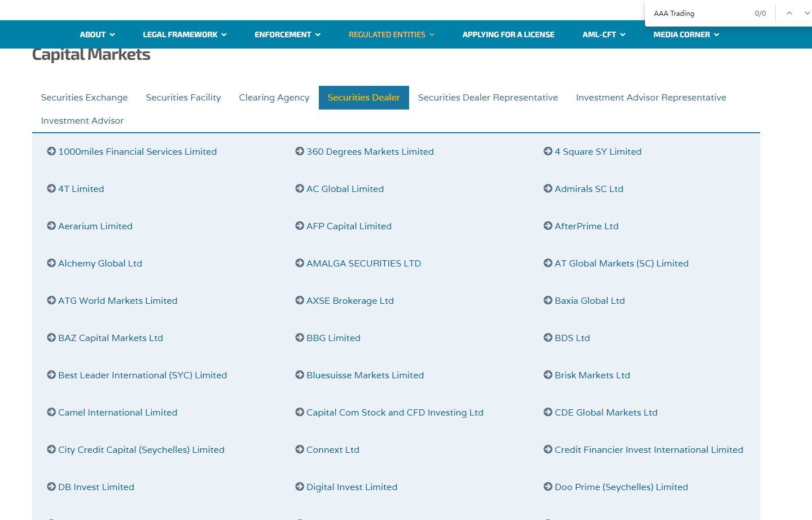Click arrow icon beside 4T Limited
The width and height of the screenshot is (812, 520).
coord(51,189)
